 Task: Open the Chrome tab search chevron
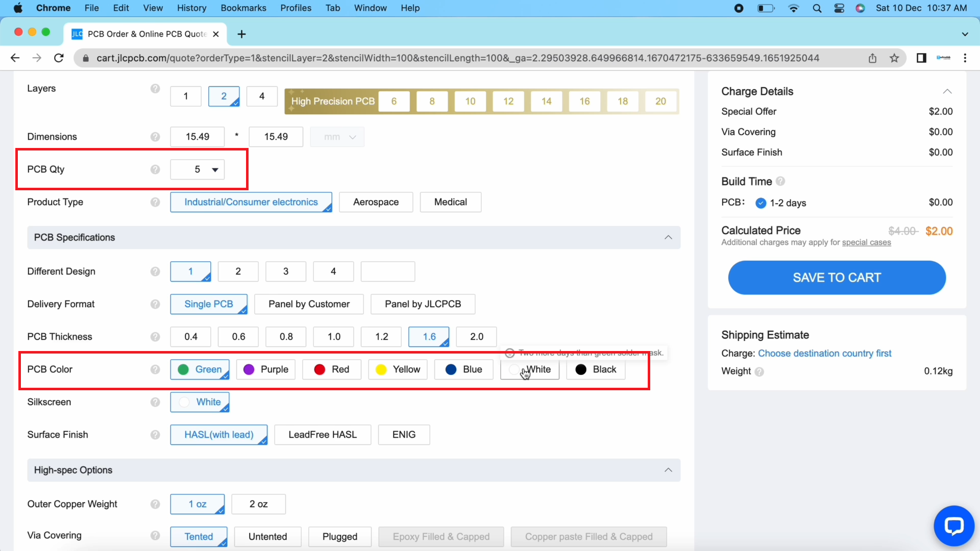point(965,34)
